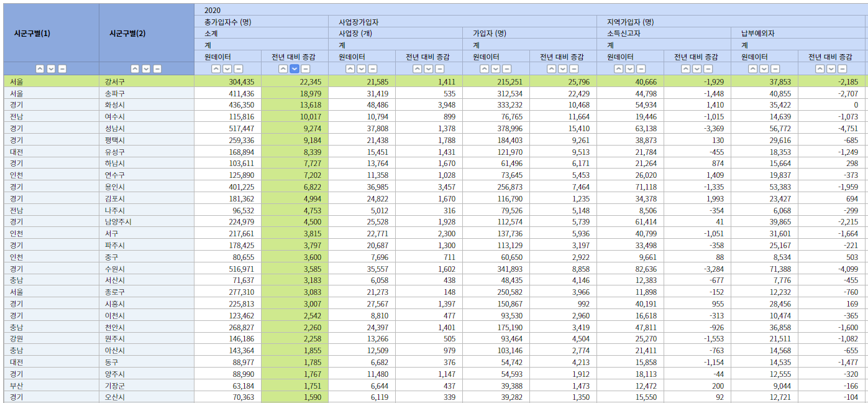Sort 가입자 (명) 원데이터 ascending
Image resolution: width=868 pixels, height=403 pixels.
485,69
